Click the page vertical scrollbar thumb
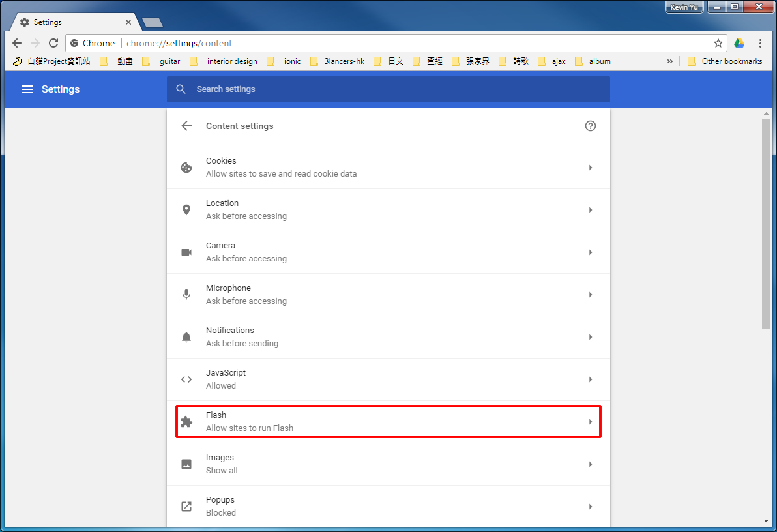Viewport: 777px width, 532px height. (766, 223)
